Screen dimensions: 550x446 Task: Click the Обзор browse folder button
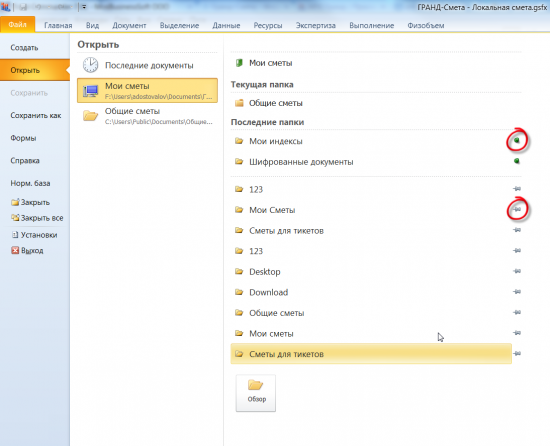[256, 393]
